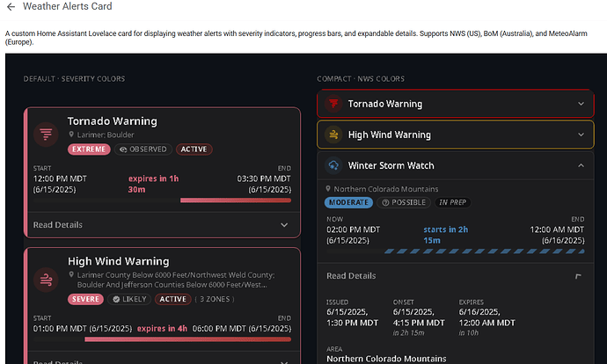Viewport: 607px width, 364px height.
Task: Click the High Wind Warning title in the default card
Action: [x=119, y=261]
